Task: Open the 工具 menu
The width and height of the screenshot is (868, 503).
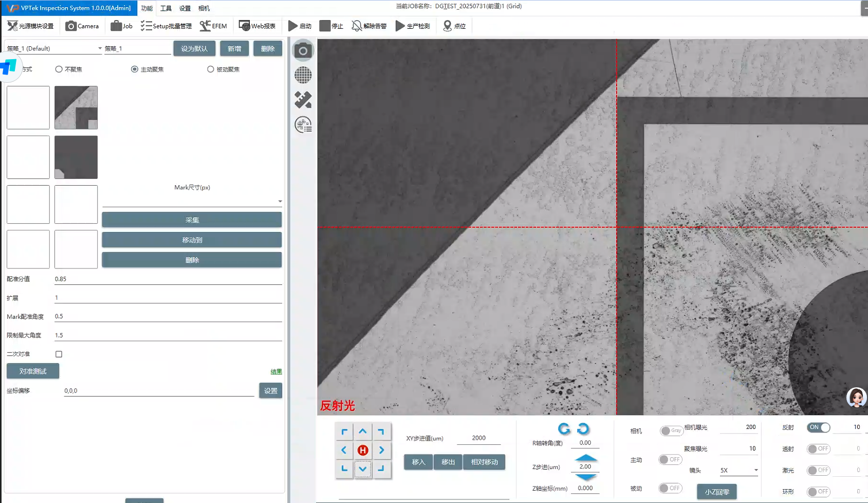Action: pos(165,8)
